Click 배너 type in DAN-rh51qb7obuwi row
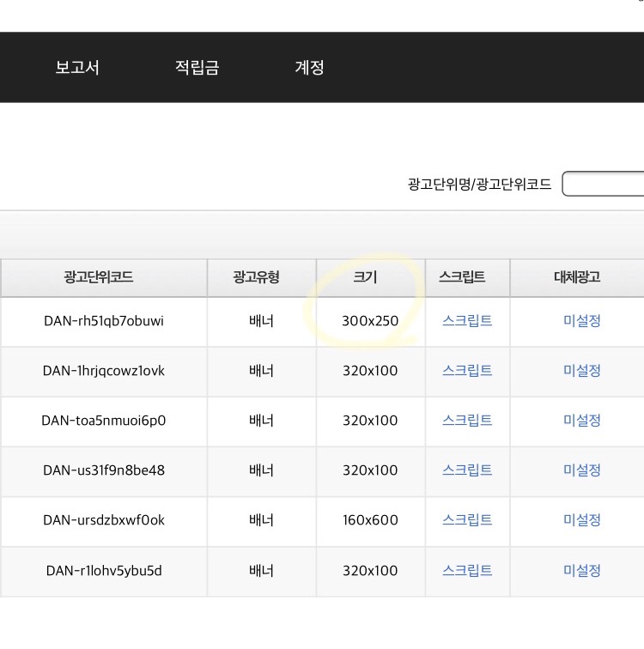The height and width of the screenshot is (649, 644). (x=262, y=321)
